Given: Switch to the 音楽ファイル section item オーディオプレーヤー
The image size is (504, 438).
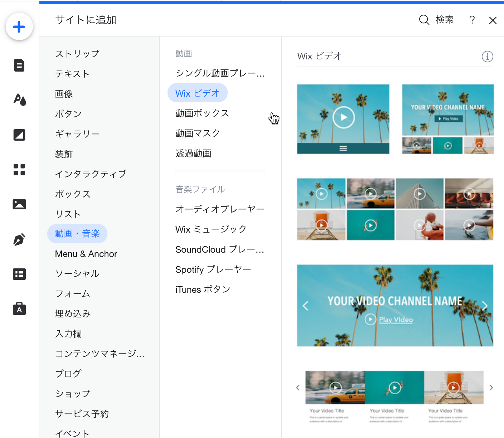Looking at the screenshot, I should click(219, 209).
